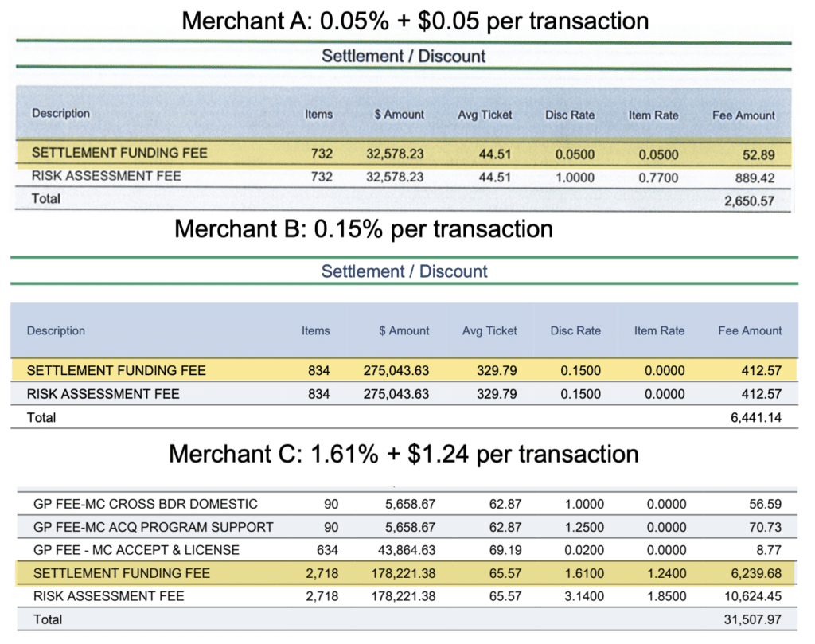Select the 889.42 fee amount cell
815x644 pixels.
click(x=755, y=177)
